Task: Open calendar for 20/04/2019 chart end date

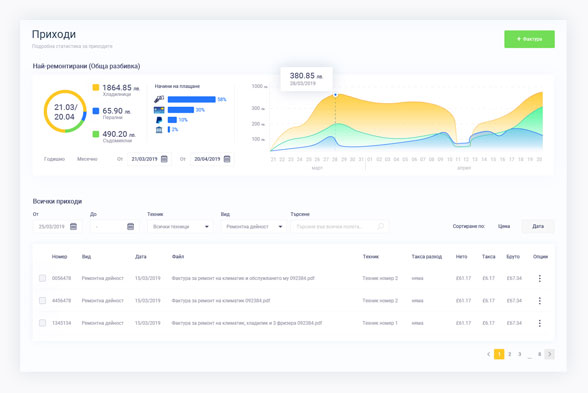Action: click(227, 159)
